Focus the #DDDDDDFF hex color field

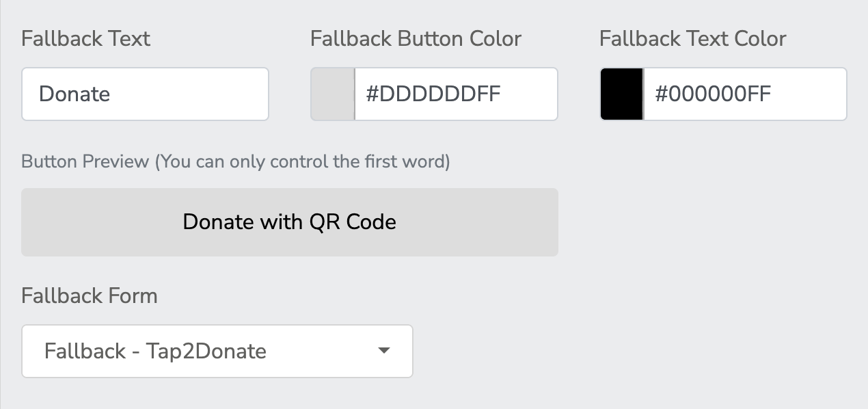point(456,94)
